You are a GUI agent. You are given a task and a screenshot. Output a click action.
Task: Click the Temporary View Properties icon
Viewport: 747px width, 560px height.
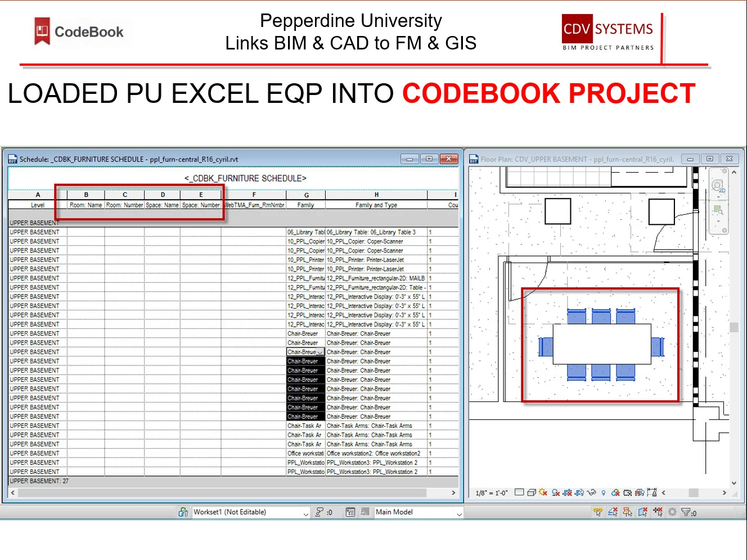(x=628, y=493)
